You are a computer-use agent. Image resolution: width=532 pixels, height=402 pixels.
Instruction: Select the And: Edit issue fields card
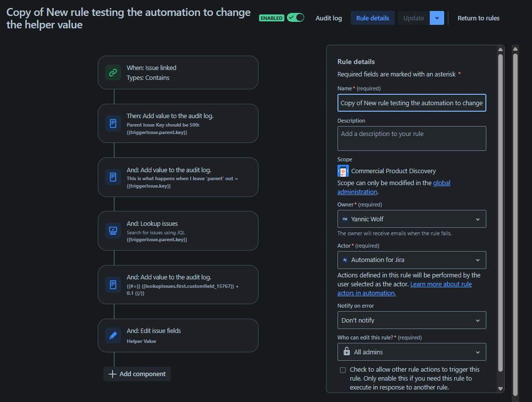(x=178, y=335)
